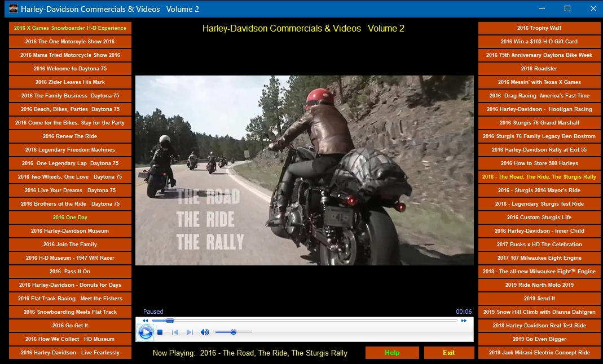
Task: Click the fast-forward arrows right of seek bar
Action: 464,321
